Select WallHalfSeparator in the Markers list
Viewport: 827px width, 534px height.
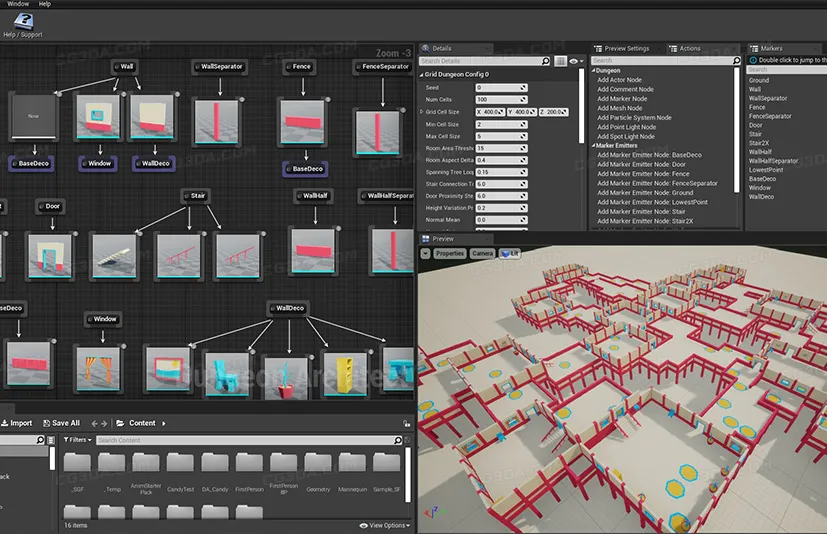tap(773, 161)
